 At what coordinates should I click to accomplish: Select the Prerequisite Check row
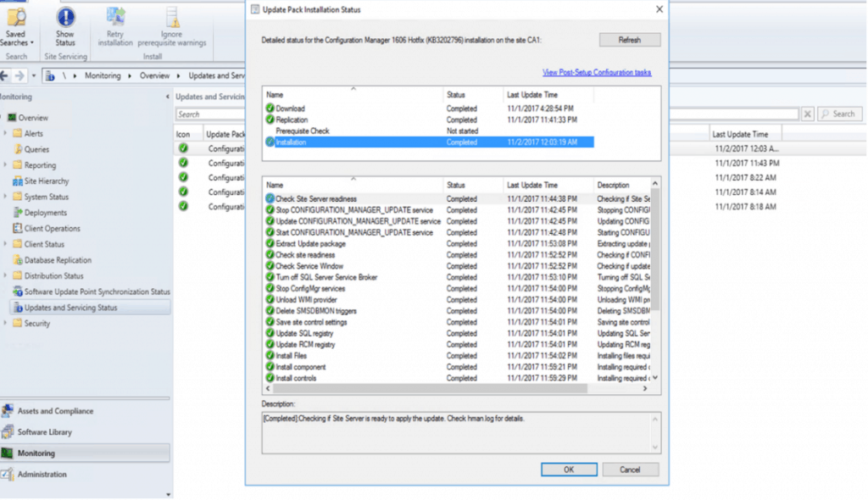coord(429,131)
